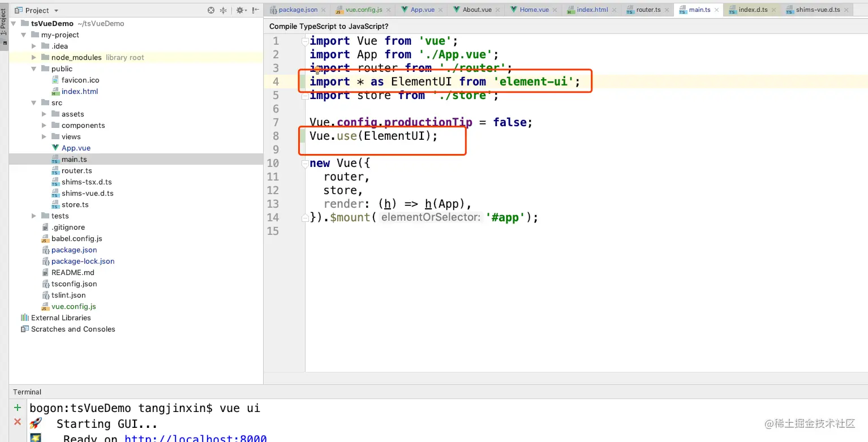The image size is (868, 442).
Task: Switch to the Home.vue tab
Action: pos(534,10)
